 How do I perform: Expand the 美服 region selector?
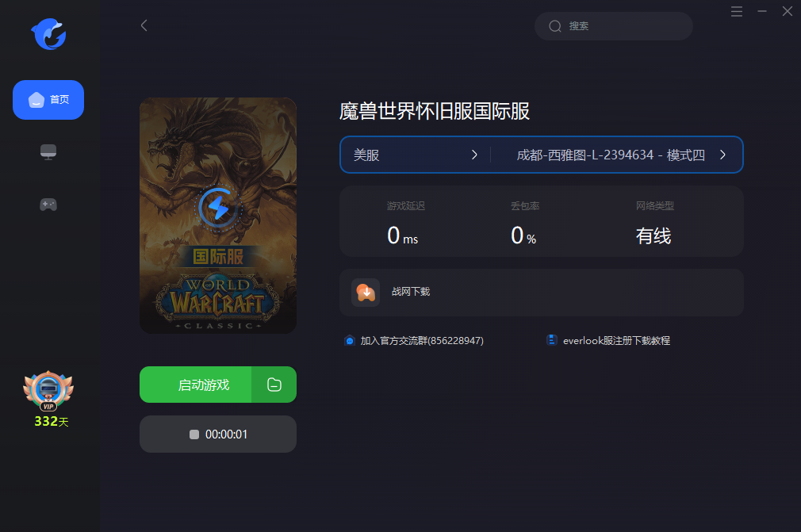click(416, 155)
